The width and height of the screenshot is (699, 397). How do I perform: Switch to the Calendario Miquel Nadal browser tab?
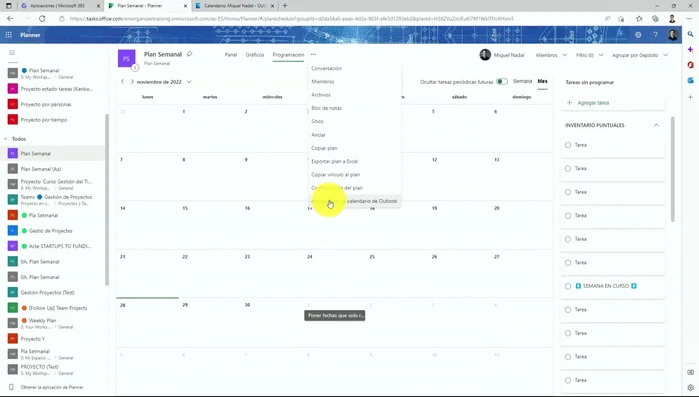(235, 6)
